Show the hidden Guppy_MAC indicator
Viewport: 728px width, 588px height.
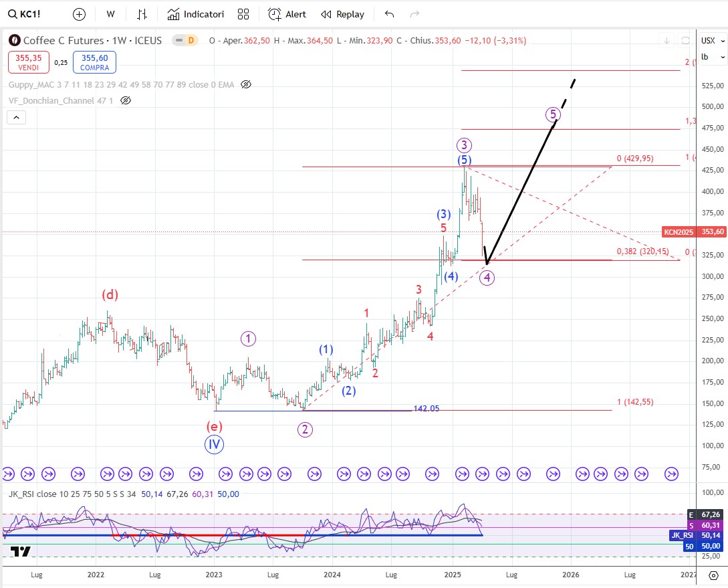[245, 84]
